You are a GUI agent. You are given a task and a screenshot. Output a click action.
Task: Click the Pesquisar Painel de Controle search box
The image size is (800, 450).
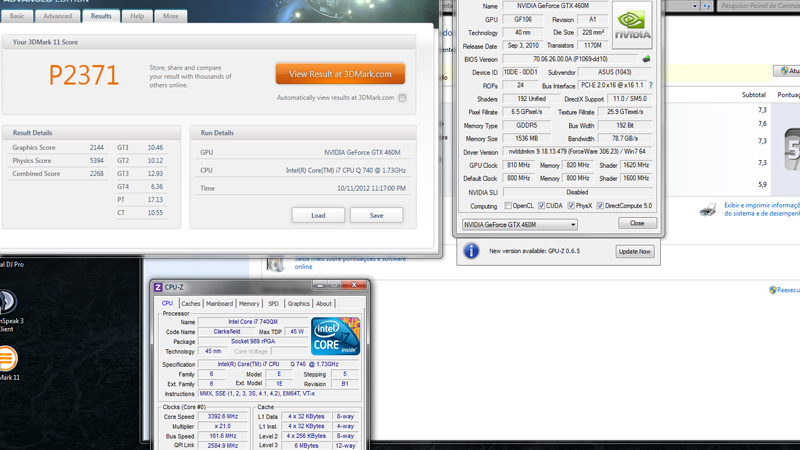tap(759, 6)
